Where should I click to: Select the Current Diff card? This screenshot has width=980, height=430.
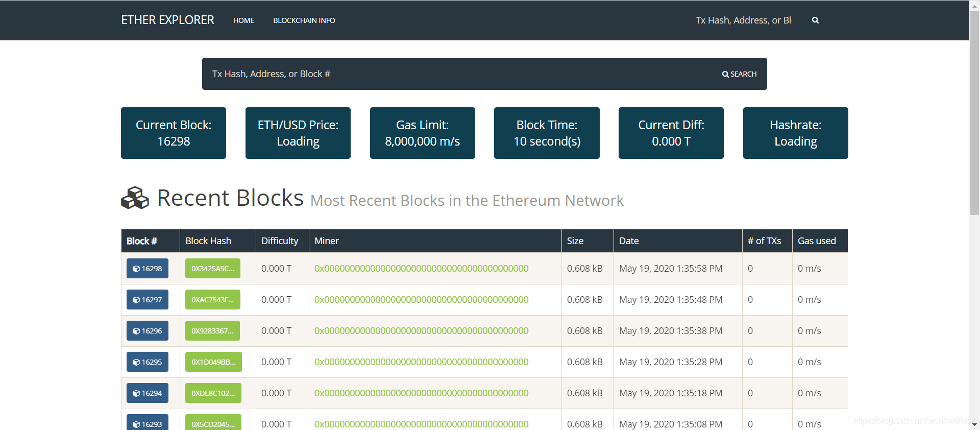[671, 133]
